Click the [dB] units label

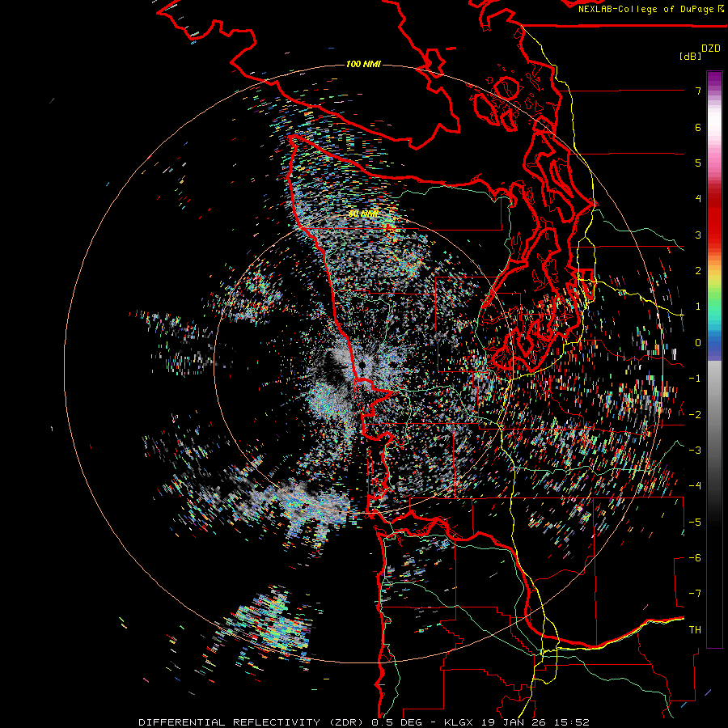[x=690, y=56]
